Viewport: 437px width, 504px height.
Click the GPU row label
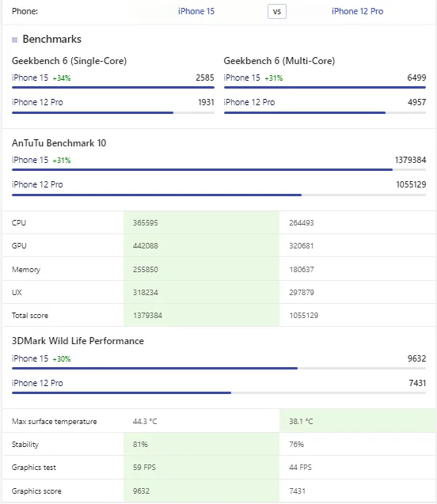pyautogui.click(x=19, y=246)
